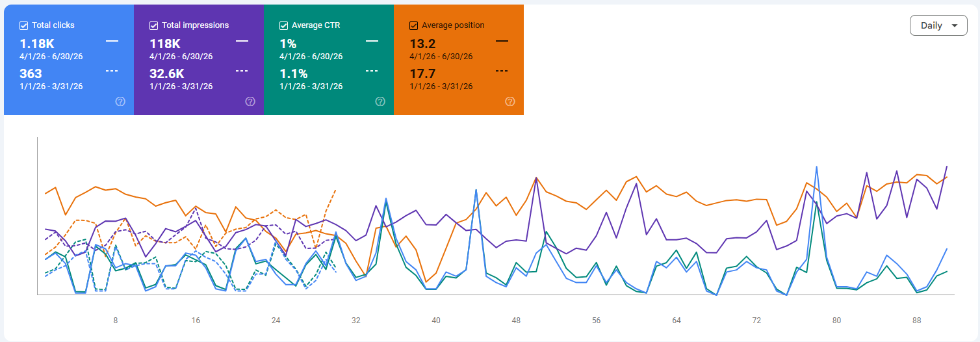Click x-axis label 40
The image size is (980, 342).
[x=436, y=321]
